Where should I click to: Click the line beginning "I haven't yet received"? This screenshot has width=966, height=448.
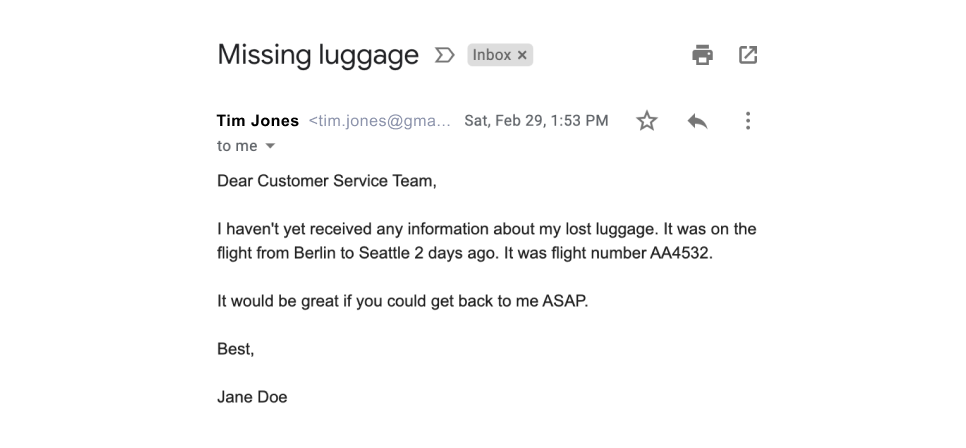pyautogui.click(x=487, y=229)
